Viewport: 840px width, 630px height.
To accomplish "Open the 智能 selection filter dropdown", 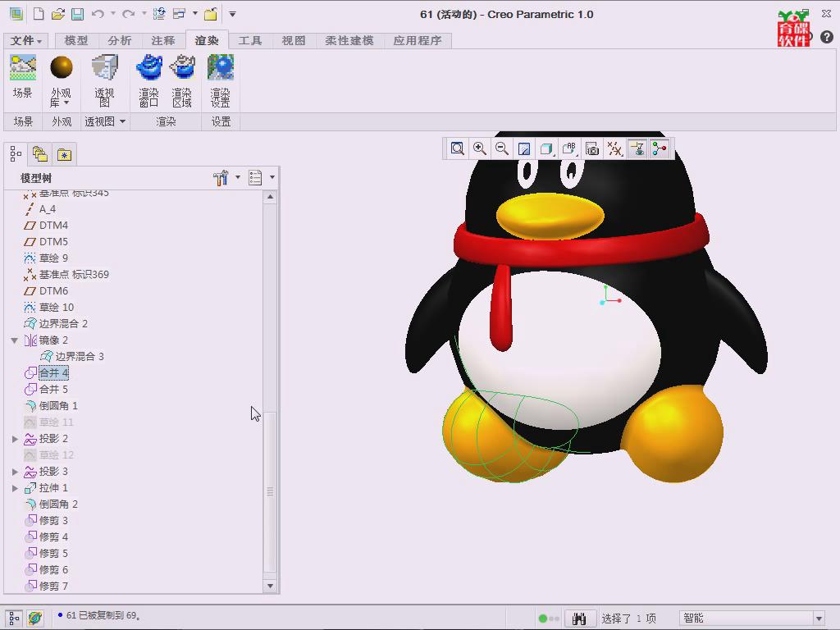I will tap(819, 619).
